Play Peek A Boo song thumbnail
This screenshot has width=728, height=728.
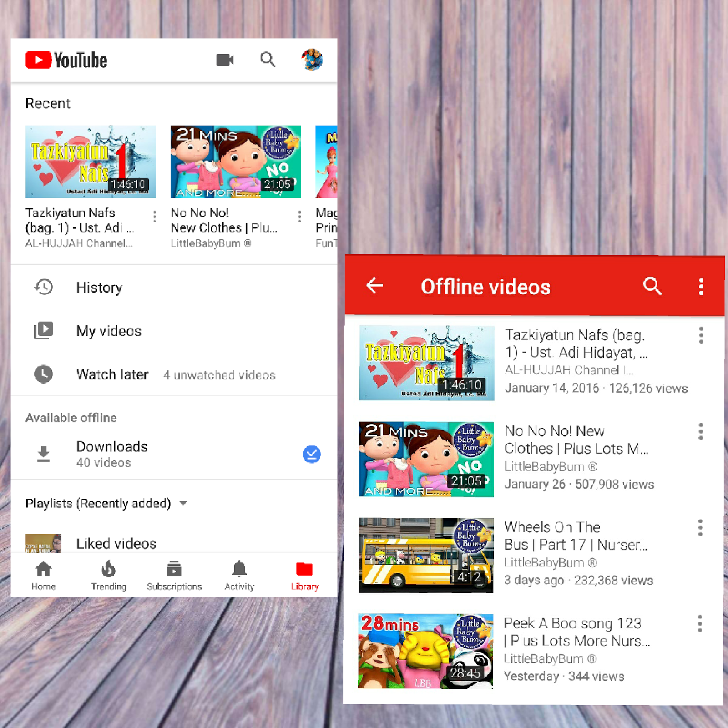coord(425,651)
